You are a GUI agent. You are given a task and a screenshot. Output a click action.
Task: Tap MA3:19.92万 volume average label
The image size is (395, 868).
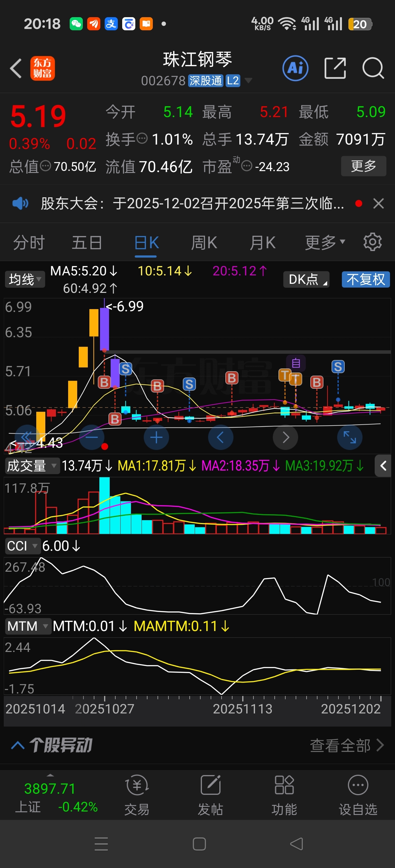(324, 466)
